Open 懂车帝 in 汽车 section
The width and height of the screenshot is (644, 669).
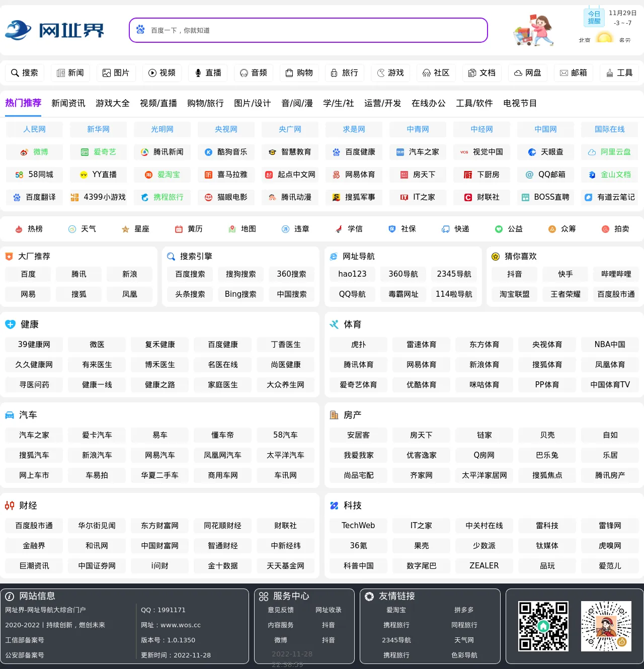(x=222, y=435)
